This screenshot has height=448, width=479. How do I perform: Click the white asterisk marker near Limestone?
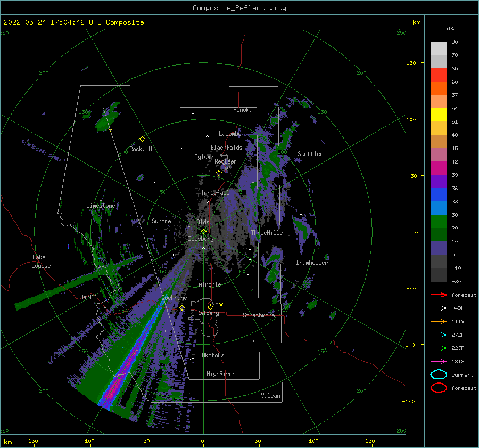101,201
